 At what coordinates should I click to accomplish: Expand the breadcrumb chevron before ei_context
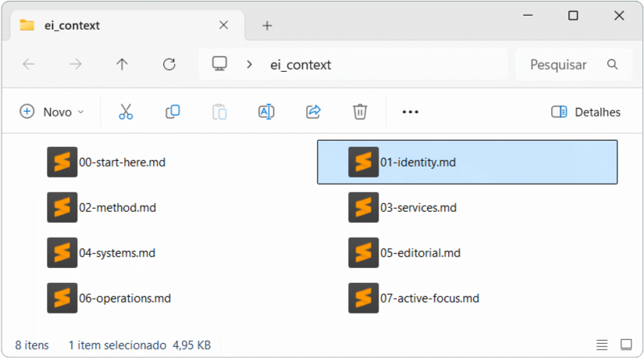[249, 65]
